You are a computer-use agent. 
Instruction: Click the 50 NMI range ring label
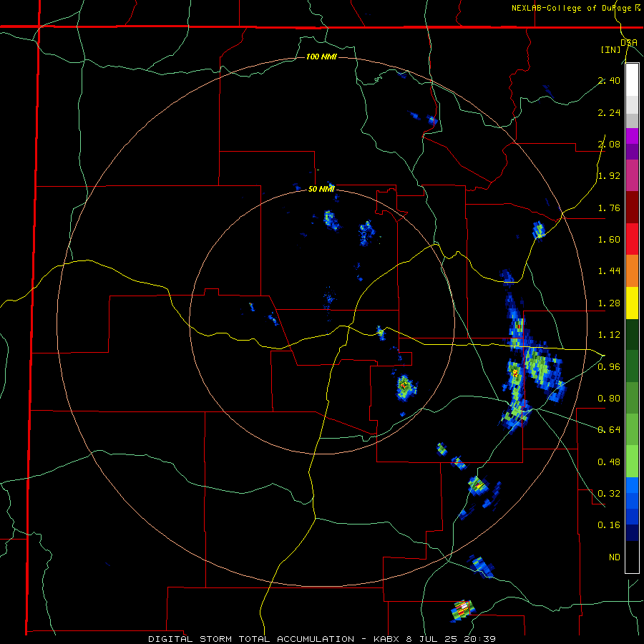pos(321,189)
